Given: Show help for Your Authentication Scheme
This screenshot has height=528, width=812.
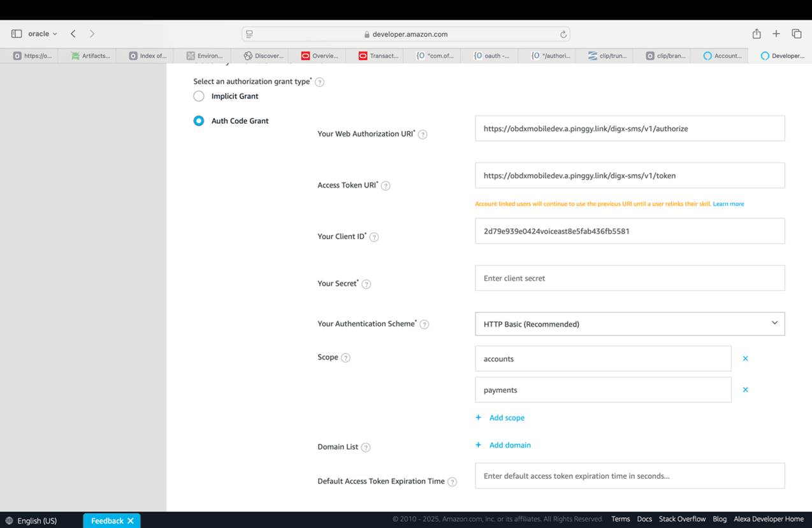Looking at the screenshot, I should tap(424, 325).
